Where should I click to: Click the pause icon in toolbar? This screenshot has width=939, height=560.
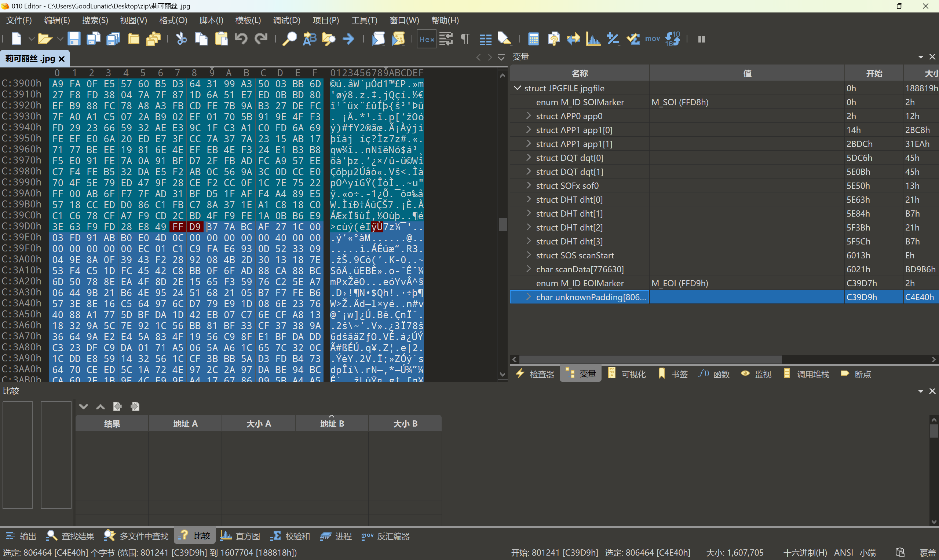702,39
